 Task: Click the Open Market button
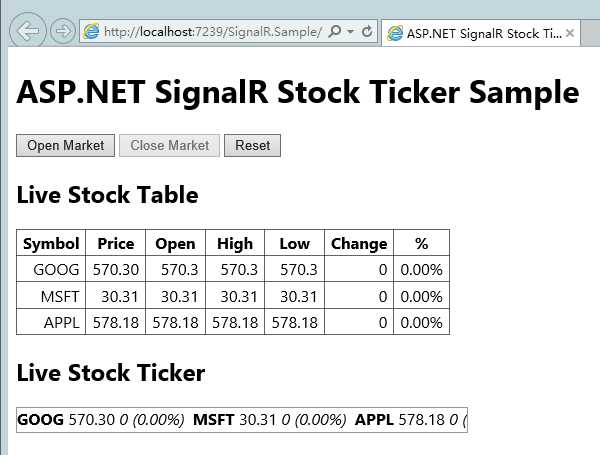point(65,145)
